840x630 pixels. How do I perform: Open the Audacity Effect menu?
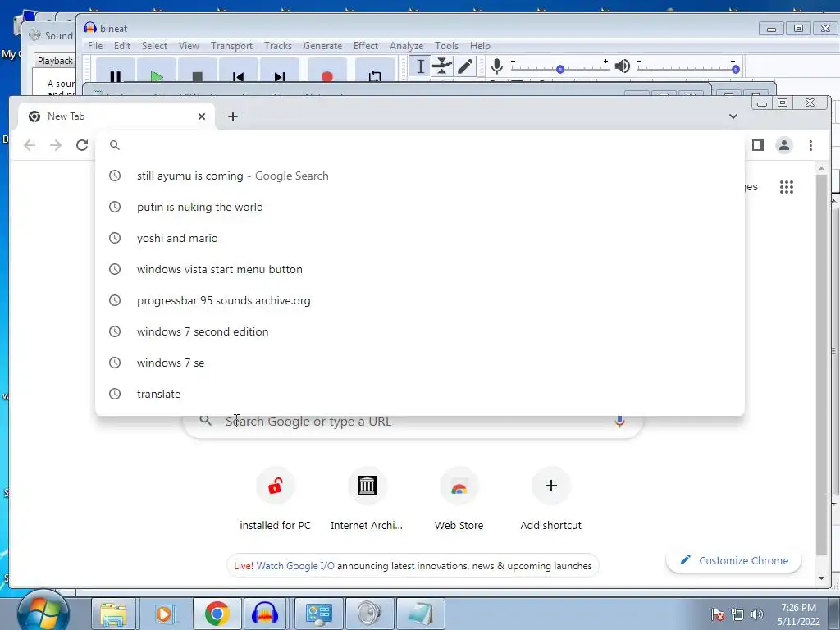click(x=365, y=46)
